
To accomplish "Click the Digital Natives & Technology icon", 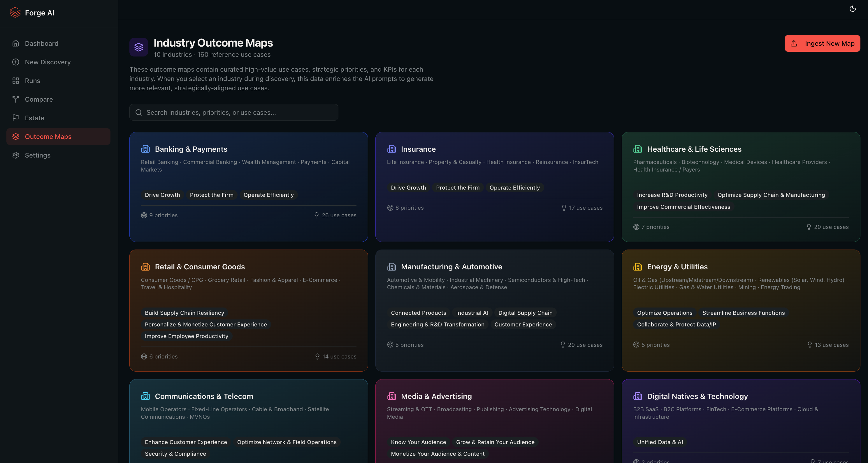I will pos(637,396).
